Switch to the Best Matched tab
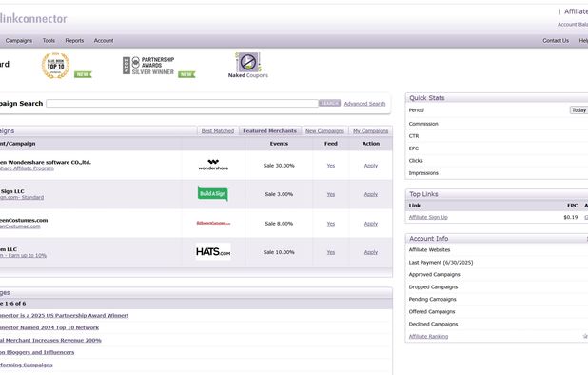588x375 pixels. [218, 131]
